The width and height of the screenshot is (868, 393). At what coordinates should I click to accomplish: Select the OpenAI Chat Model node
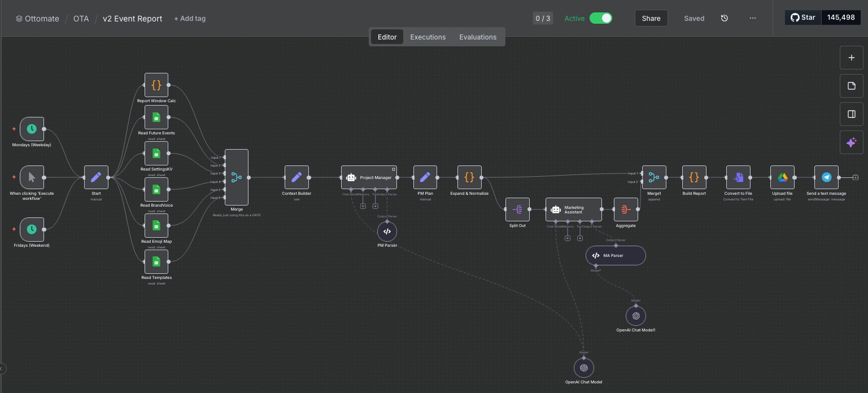tap(583, 368)
